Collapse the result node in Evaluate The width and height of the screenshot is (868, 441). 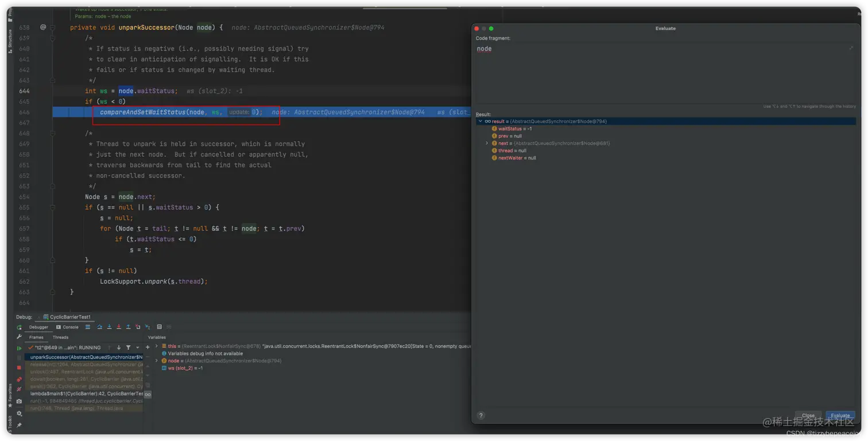tap(480, 122)
